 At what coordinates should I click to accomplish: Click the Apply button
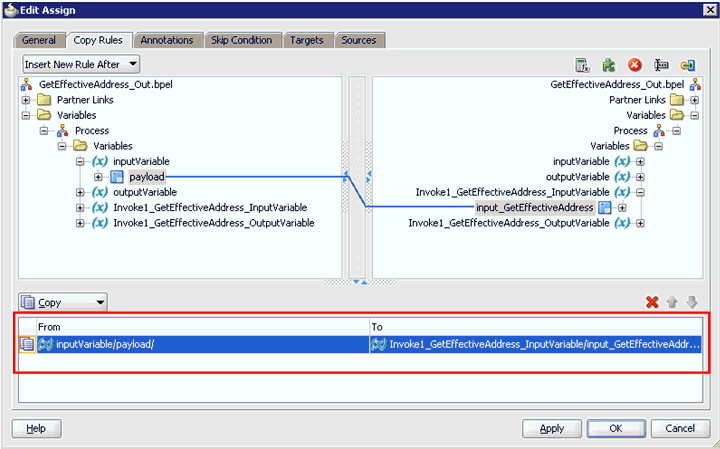point(551,428)
